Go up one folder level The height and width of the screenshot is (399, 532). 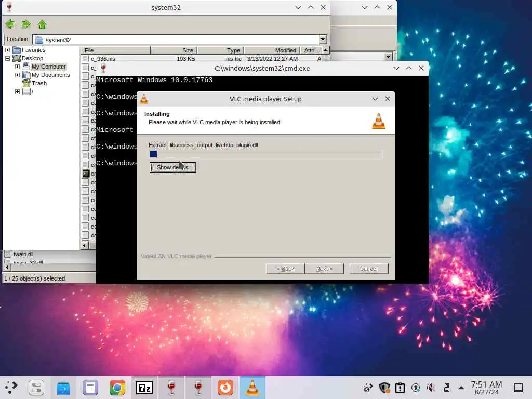point(42,24)
